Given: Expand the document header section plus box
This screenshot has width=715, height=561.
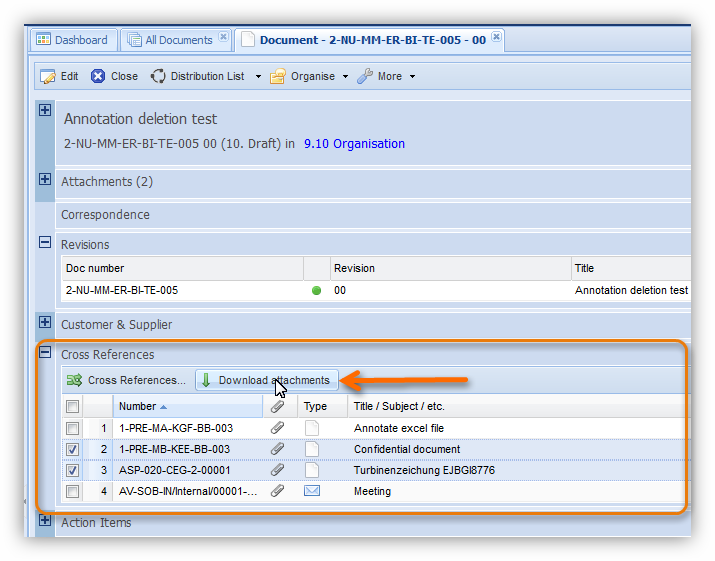Looking at the screenshot, I should point(45,110).
